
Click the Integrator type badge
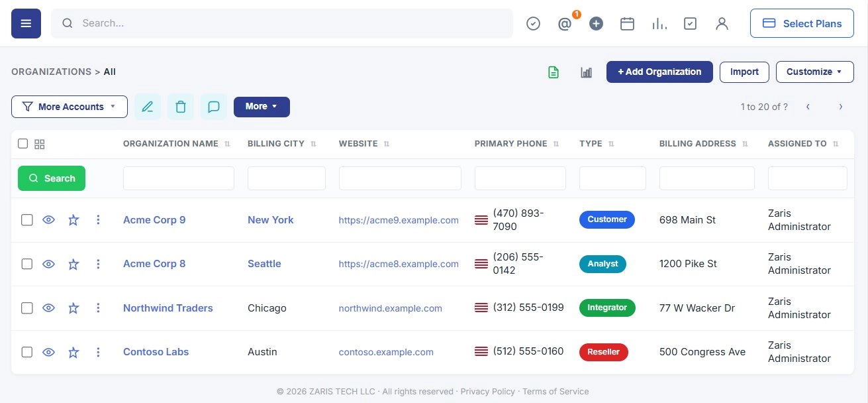tap(607, 308)
